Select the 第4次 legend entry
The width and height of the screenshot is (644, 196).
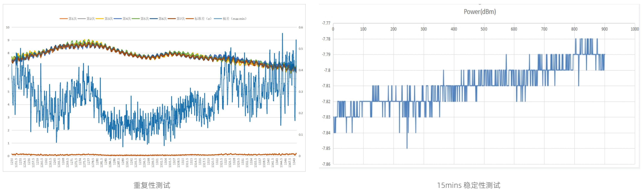pyautogui.click(x=127, y=19)
